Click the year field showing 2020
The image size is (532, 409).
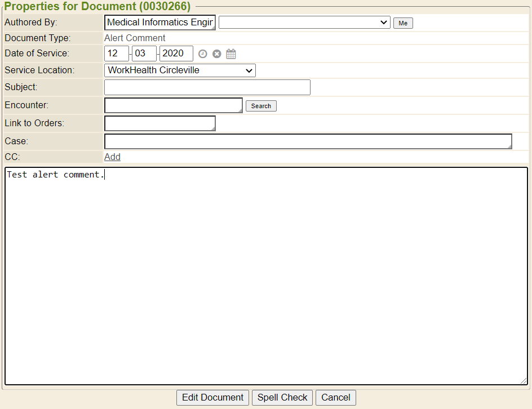(x=176, y=54)
